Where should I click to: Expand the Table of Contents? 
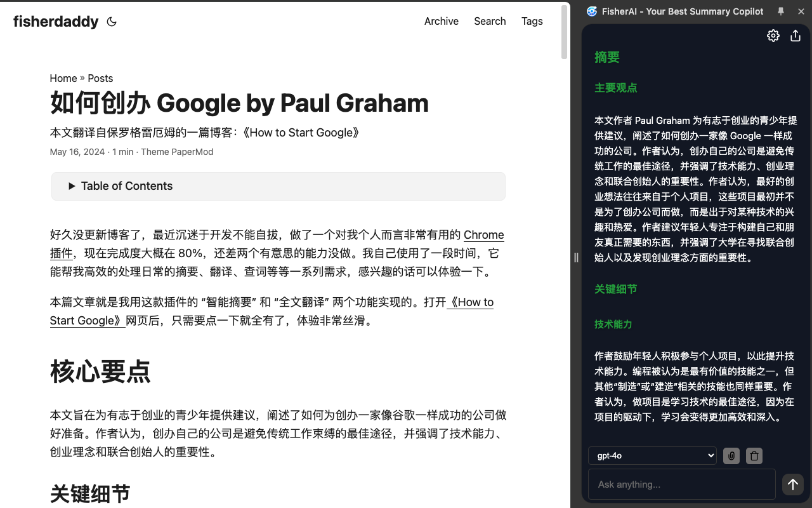point(121,186)
